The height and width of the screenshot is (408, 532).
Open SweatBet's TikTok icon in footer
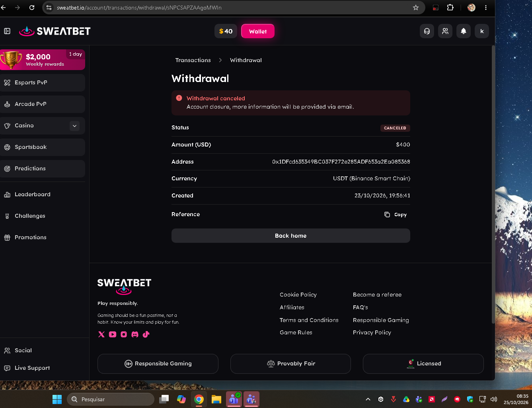click(x=146, y=334)
